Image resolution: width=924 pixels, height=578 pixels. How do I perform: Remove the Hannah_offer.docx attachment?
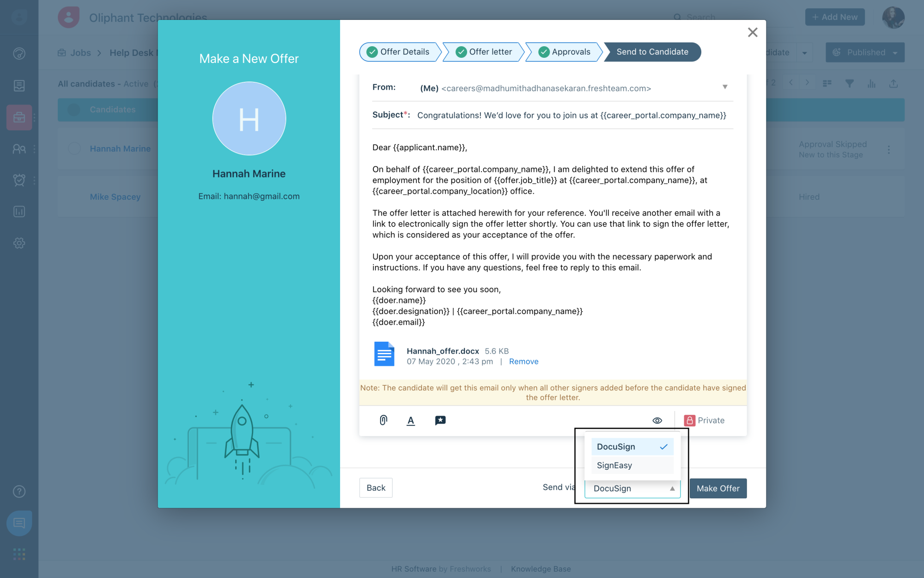coord(523,362)
